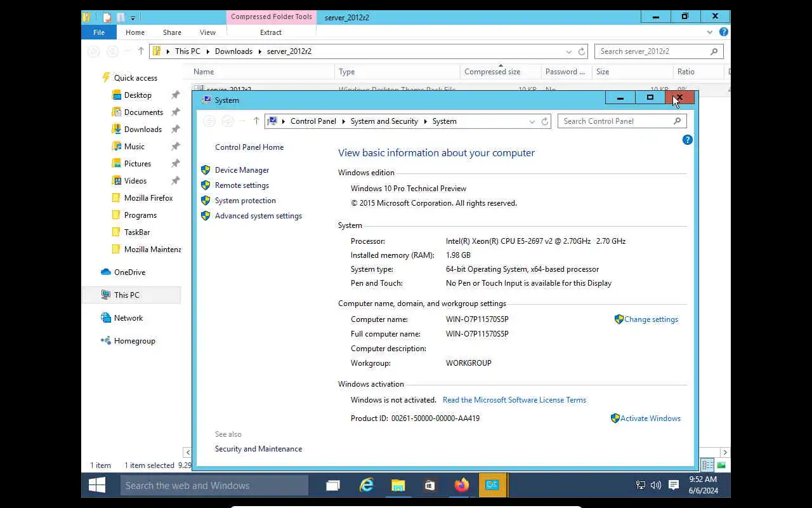Viewport: 812px width, 508px height.
Task: Open Pictures in Quick access
Action: 138,164
